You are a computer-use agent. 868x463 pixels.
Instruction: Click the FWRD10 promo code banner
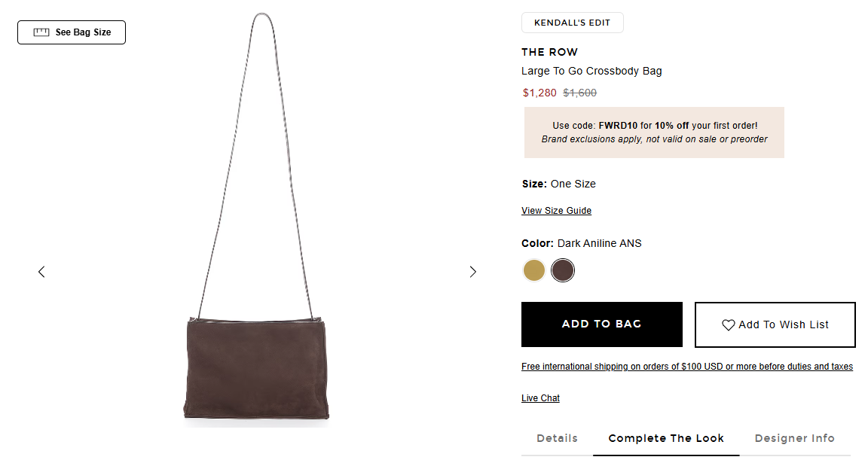(654, 133)
